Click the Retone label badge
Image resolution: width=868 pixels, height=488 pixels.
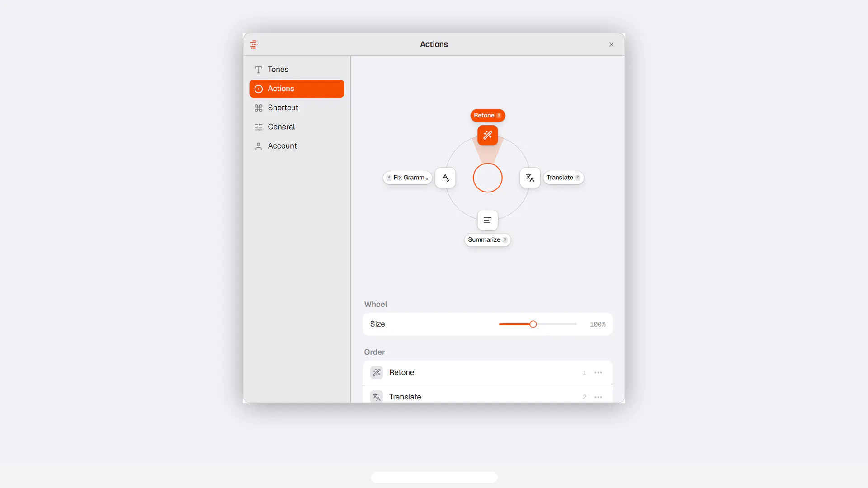coord(487,115)
